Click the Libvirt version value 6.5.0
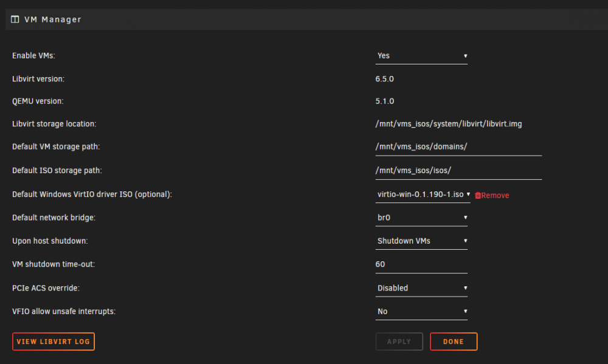Viewport: 608px width, 364px height. tap(384, 79)
